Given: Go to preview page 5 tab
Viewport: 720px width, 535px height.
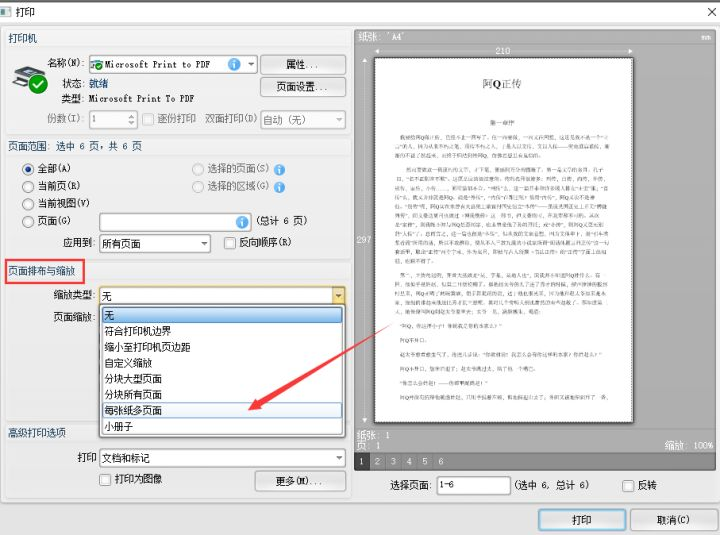Looking at the screenshot, I should (x=425, y=462).
